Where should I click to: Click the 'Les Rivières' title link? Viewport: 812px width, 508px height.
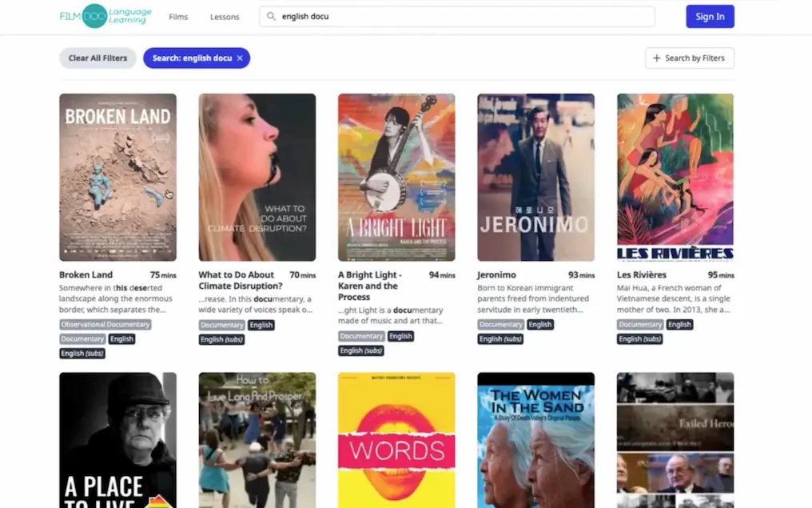pos(642,274)
